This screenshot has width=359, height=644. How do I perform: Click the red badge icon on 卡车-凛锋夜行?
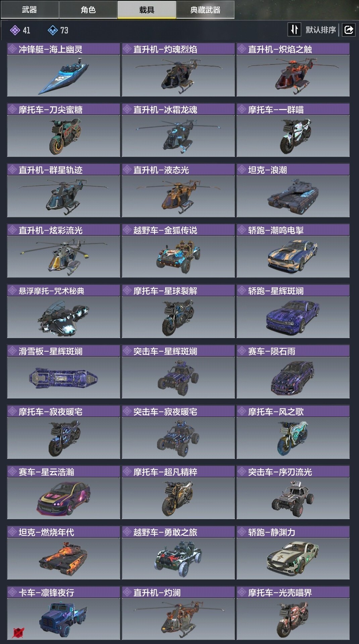tap(18, 633)
